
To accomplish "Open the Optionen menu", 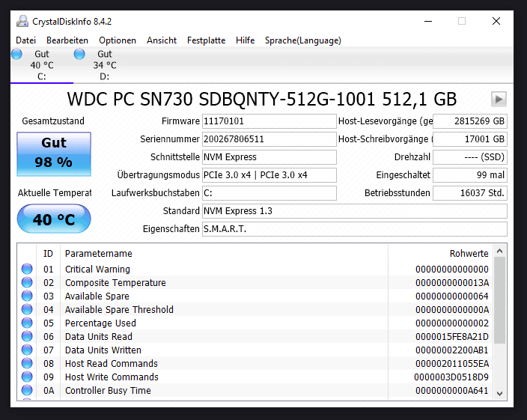I will coord(118,40).
